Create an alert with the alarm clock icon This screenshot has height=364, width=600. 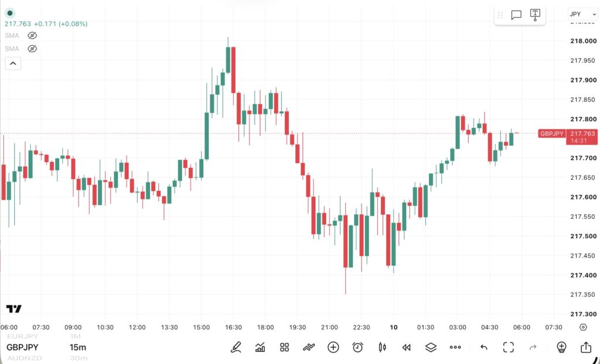click(357, 347)
